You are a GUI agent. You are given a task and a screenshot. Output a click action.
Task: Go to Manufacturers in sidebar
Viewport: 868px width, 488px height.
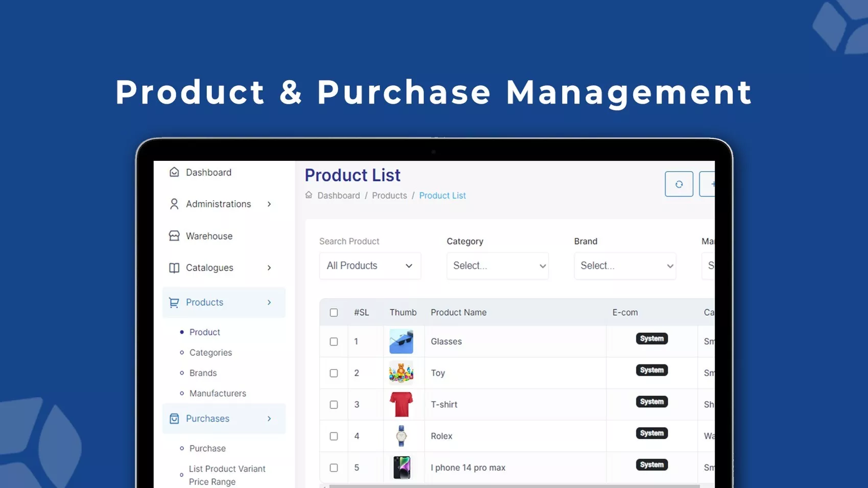tap(218, 394)
